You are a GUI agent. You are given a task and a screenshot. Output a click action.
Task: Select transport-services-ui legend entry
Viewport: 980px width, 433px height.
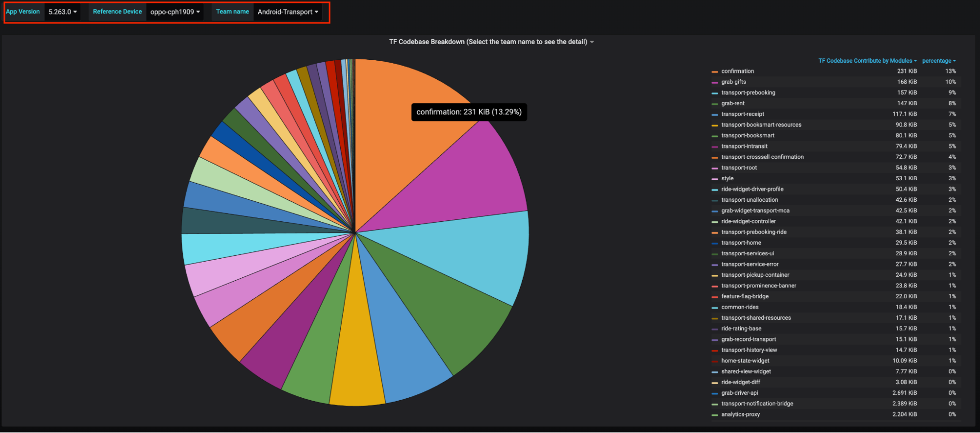click(x=747, y=254)
